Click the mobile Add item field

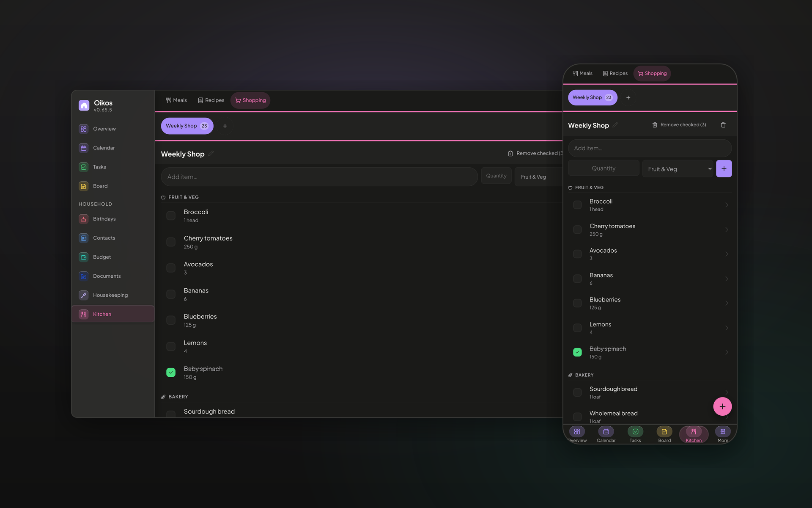pyautogui.click(x=650, y=148)
